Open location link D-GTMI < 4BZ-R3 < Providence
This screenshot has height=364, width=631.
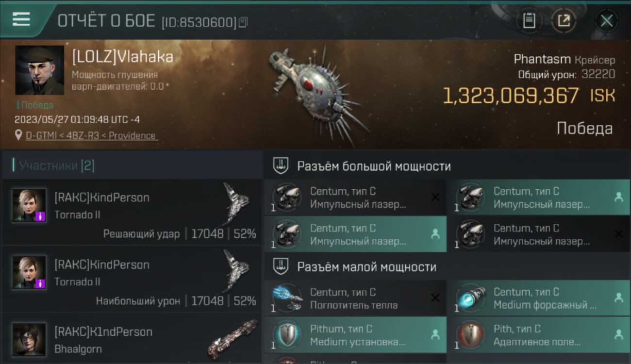click(x=91, y=135)
